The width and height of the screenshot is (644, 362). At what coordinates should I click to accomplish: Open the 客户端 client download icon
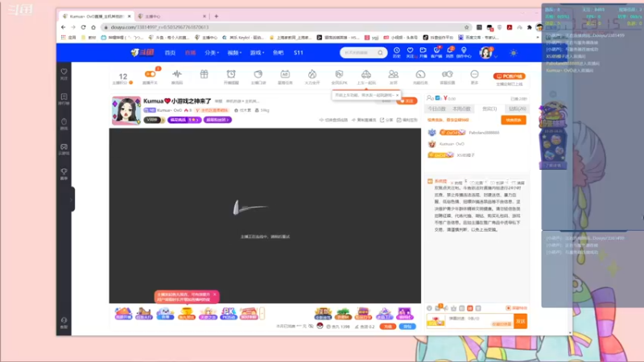pyautogui.click(x=436, y=52)
